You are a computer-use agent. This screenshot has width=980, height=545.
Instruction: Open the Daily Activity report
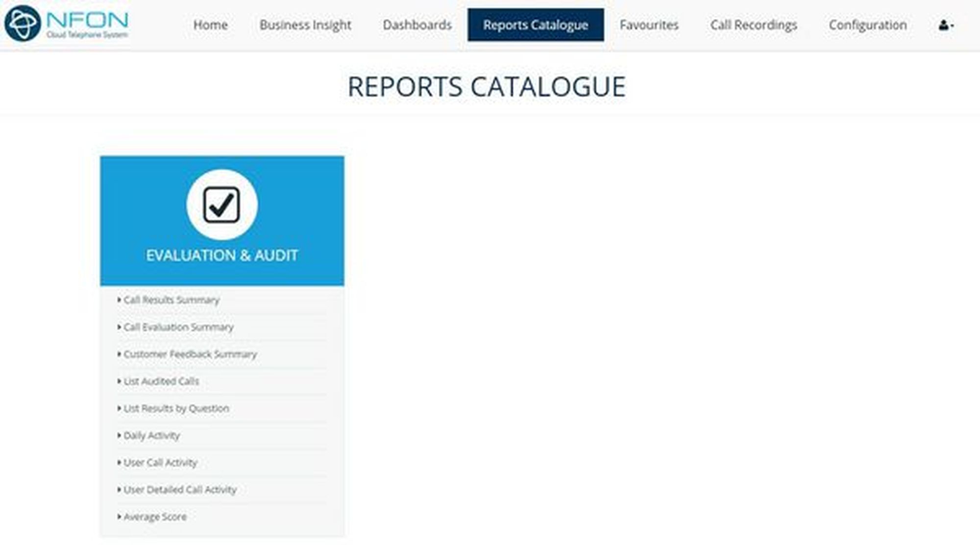[x=151, y=435]
